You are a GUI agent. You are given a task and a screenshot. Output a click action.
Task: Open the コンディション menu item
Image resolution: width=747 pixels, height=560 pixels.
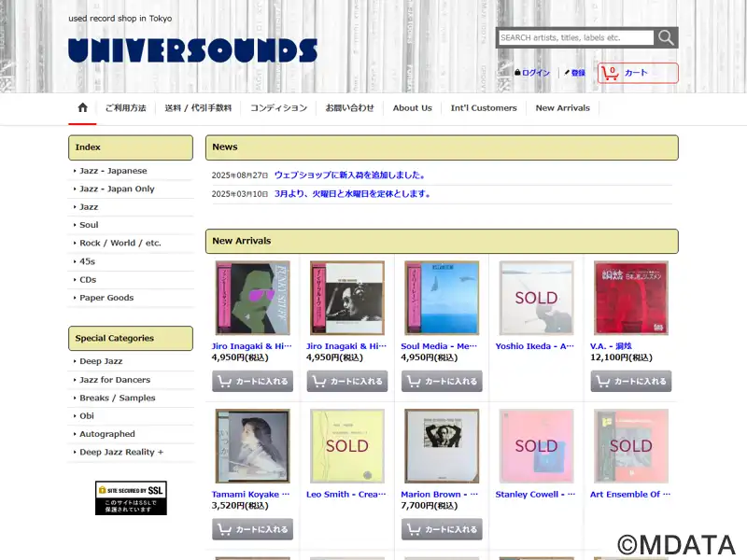pyautogui.click(x=278, y=108)
